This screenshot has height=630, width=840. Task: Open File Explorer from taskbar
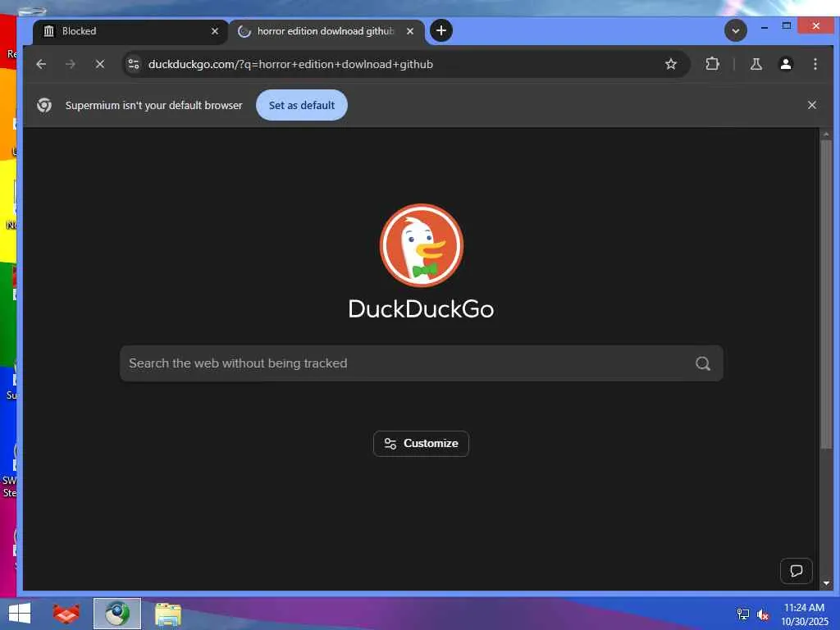tap(167, 614)
